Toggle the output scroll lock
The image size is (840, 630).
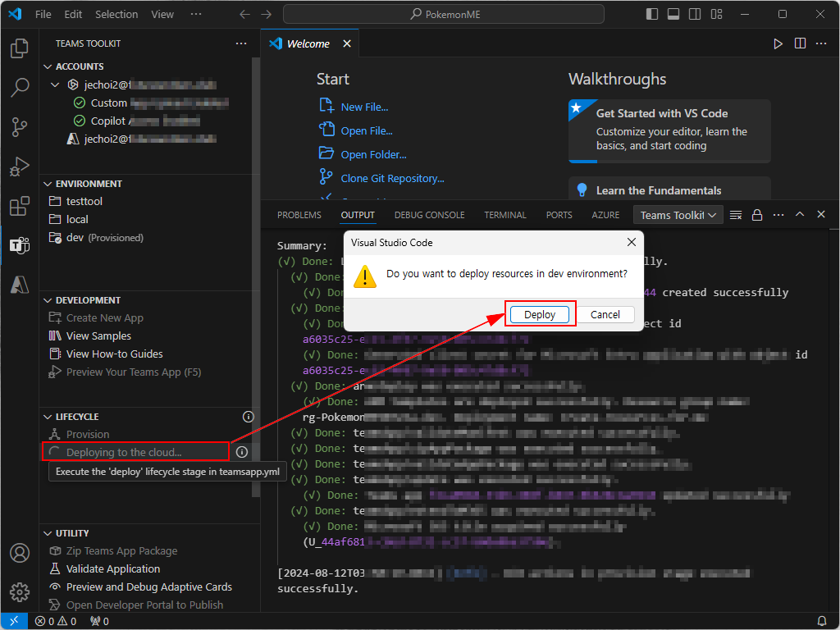click(757, 215)
